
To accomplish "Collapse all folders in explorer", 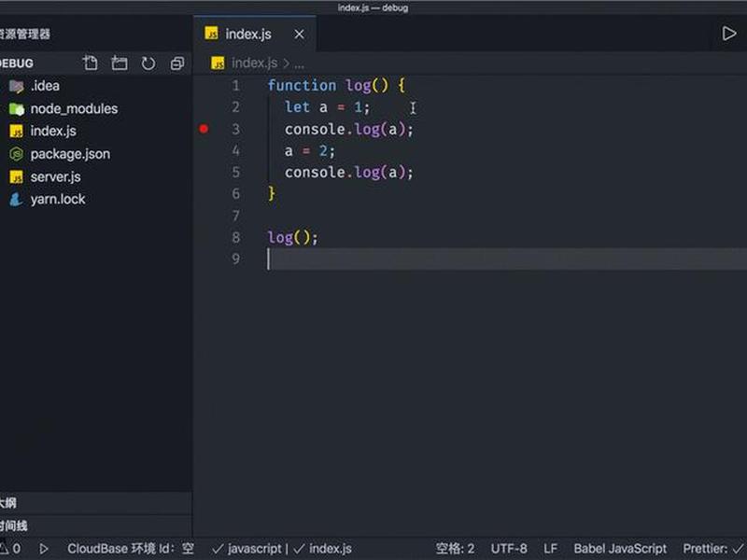I will (177, 63).
